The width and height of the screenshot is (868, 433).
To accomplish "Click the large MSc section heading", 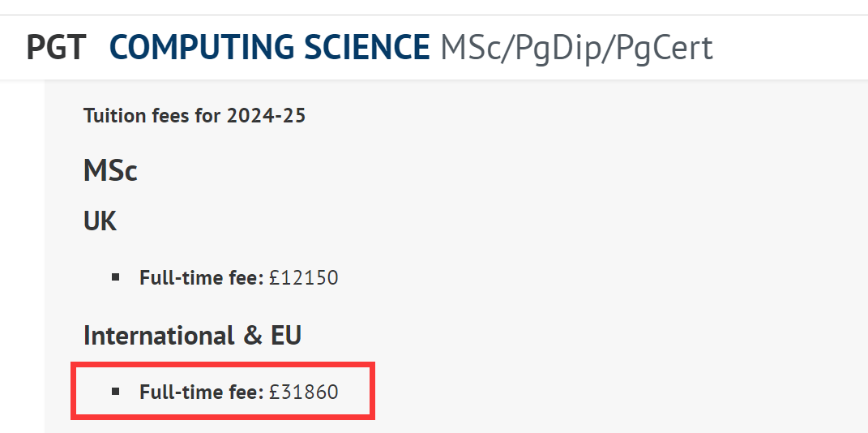I will (110, 170).
